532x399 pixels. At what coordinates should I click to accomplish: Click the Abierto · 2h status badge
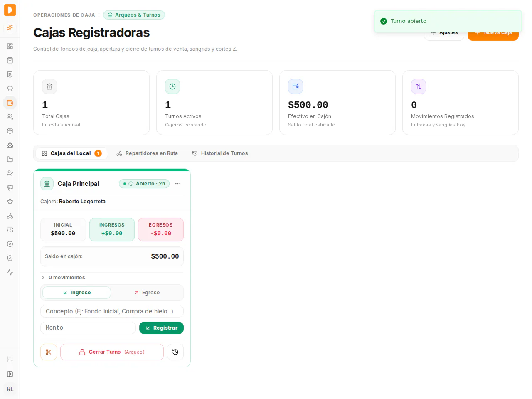144,184
